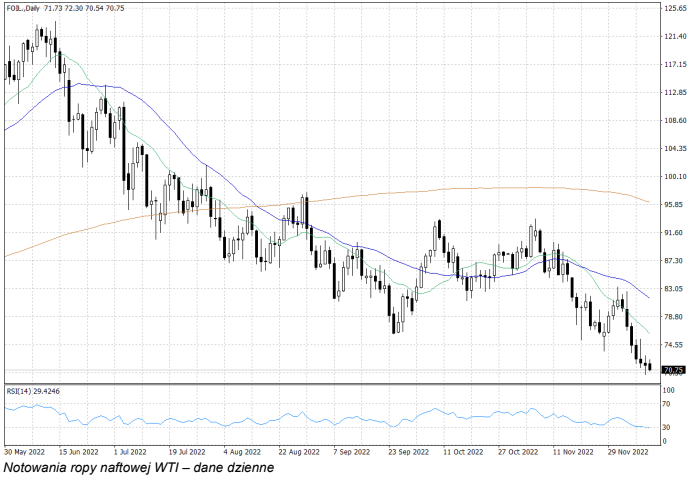
Task: Select the RSI(14) indicator label
Action: click(x=30, y=391)
